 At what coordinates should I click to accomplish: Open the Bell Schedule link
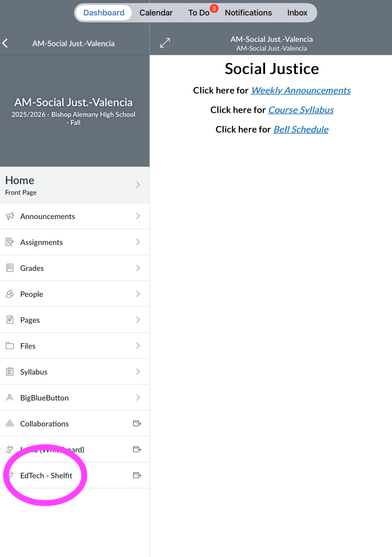pos(301,129)
